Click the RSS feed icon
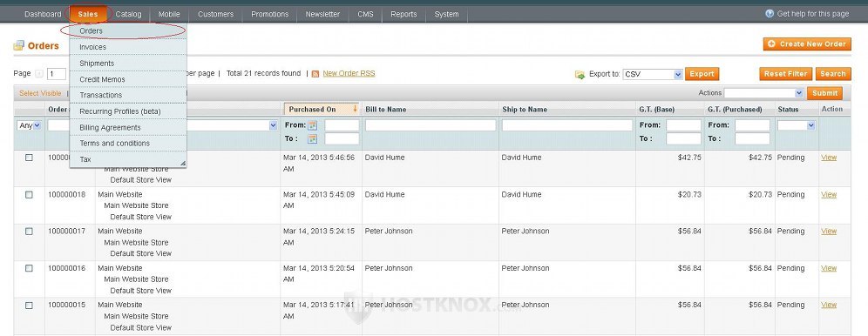The image size is (868, 336). 315,73
